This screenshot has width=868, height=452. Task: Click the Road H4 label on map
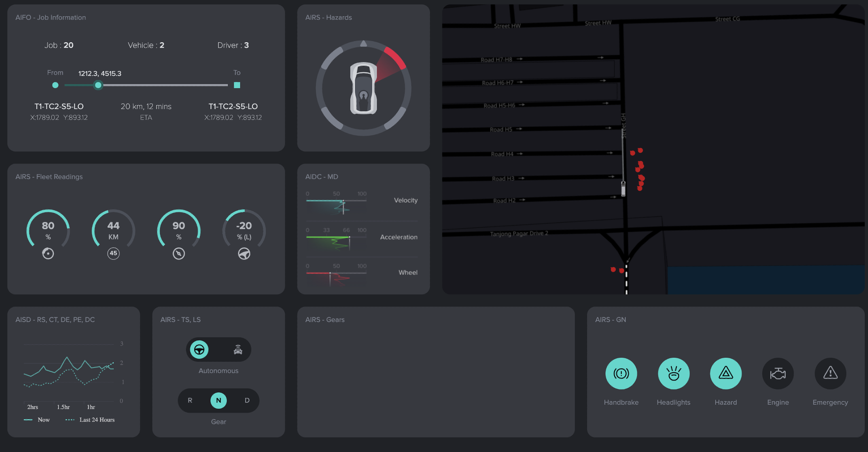(x=502, y=154)
